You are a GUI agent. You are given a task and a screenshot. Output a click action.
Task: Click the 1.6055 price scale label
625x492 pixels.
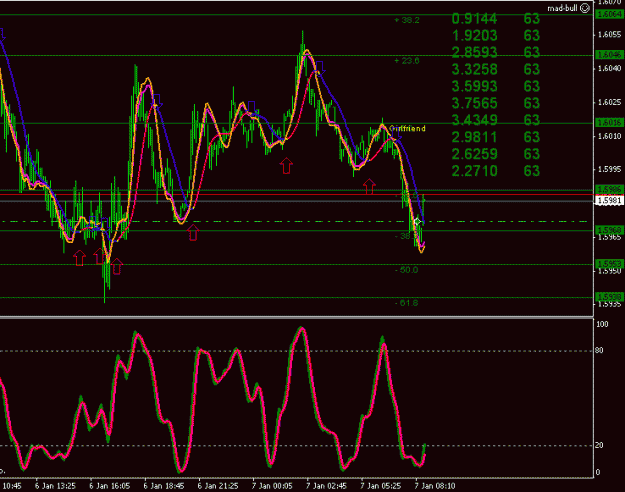pos(609,35)
